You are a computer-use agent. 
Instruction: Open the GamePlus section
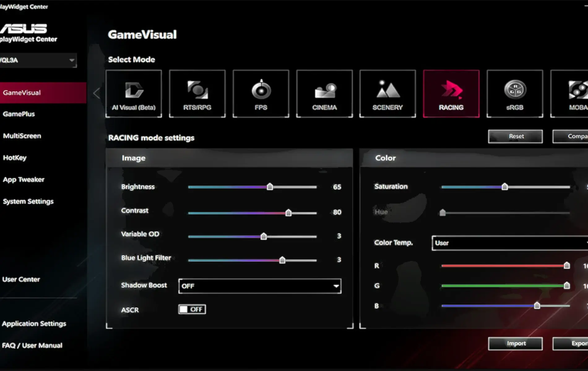[x=19, y=114]
